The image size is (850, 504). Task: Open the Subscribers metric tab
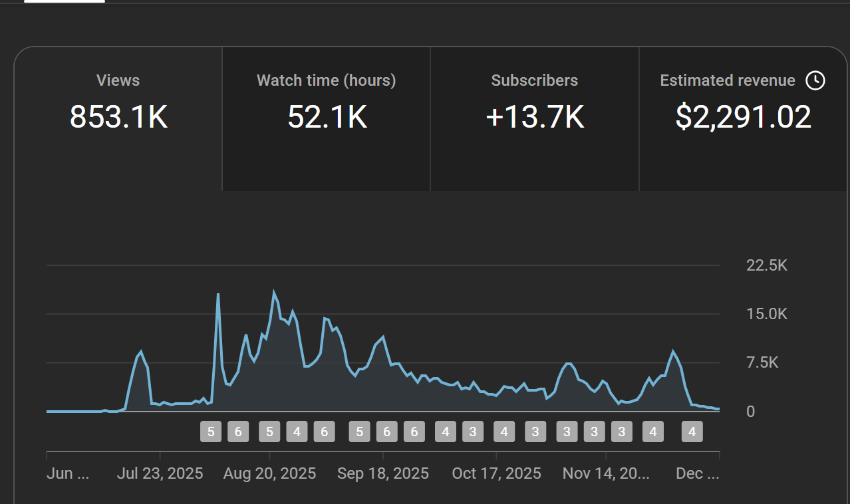click(x=535, y=118)
